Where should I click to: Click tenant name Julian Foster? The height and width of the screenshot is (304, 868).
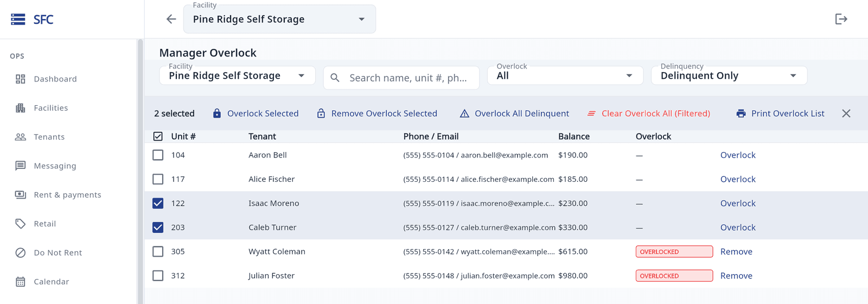point(271,276)
